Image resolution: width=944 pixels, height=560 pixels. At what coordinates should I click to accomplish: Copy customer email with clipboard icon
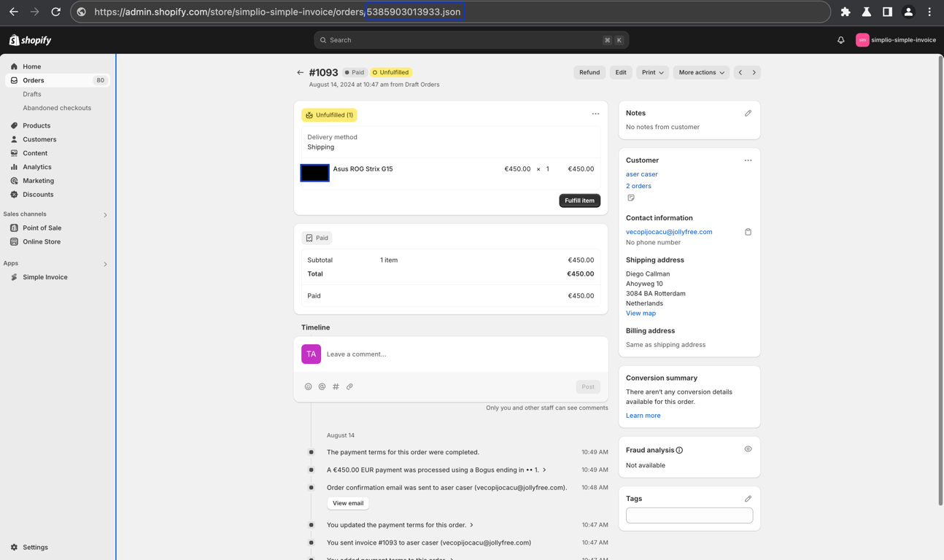[x=748, y=232]
